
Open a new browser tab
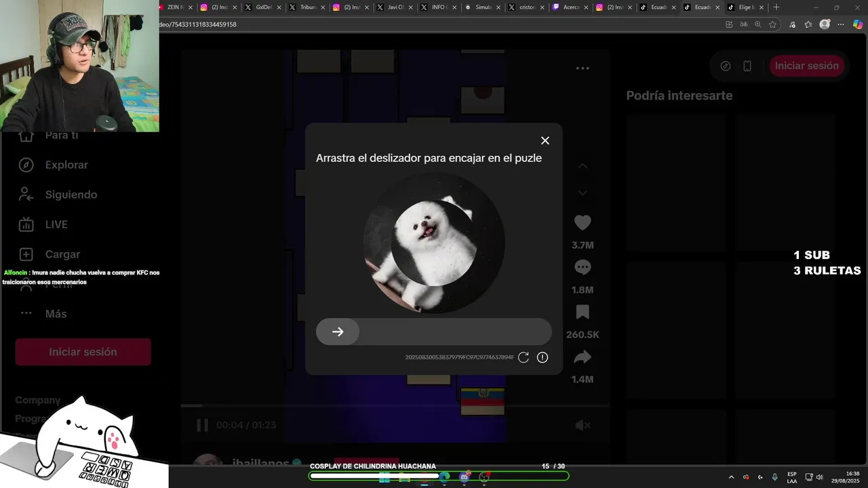coord(776,7)
